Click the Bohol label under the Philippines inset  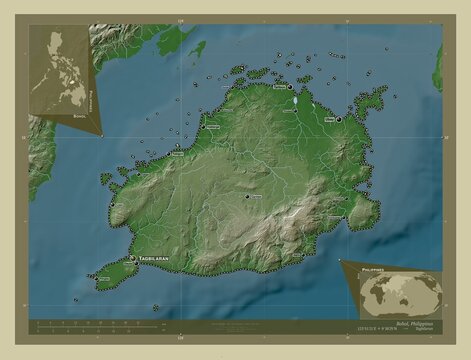point(80,117)
